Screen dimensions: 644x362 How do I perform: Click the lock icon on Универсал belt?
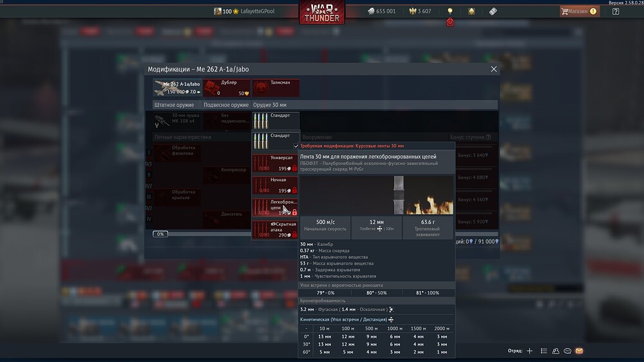[x=294, y=168]
